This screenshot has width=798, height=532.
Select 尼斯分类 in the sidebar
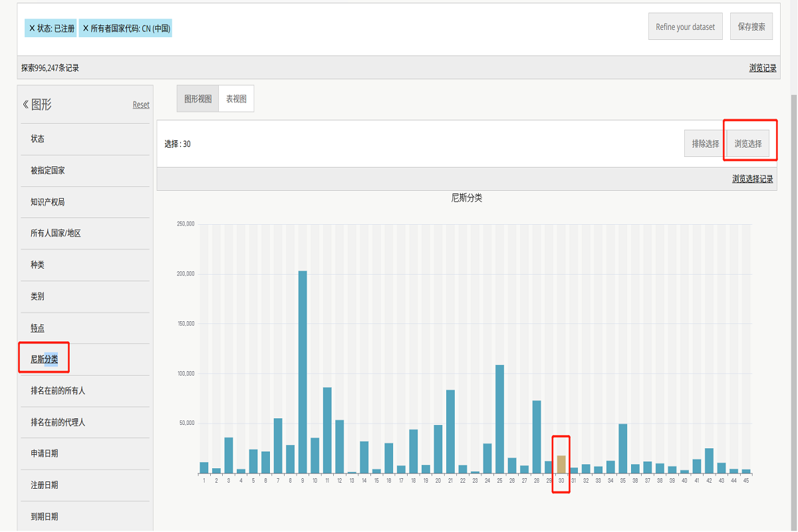[85, 359]
